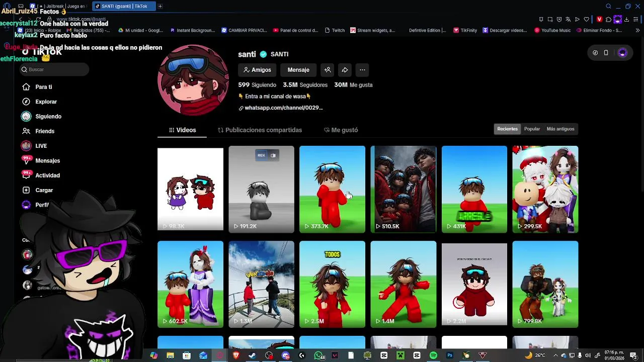Open Spotify from the taskbar

433,355
